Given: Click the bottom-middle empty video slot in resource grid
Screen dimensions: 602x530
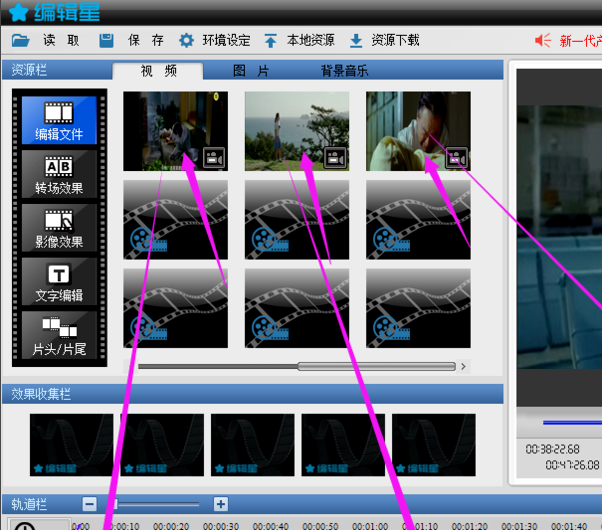Looking at the screenshot, I should [297, 308].
